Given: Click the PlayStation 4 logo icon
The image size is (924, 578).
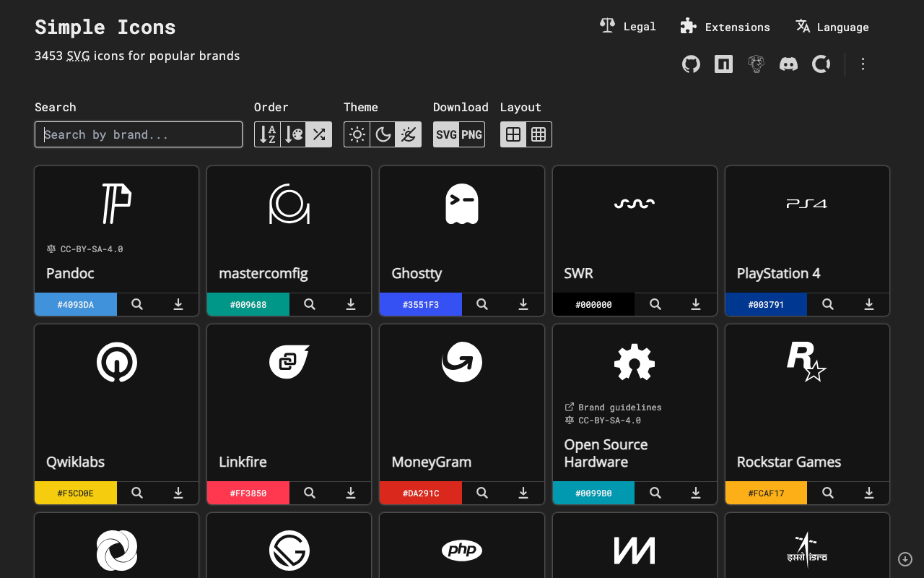Looking at the screenshot, I should pyautogui.click(x=807, y=204).
